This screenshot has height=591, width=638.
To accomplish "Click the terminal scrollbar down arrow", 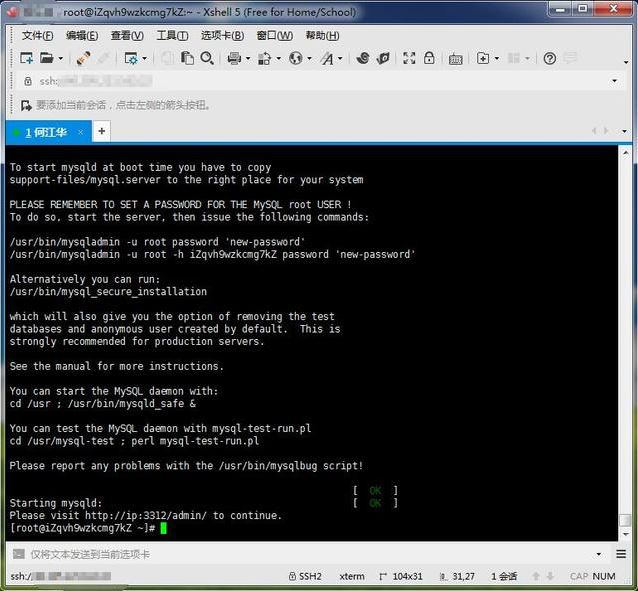I will click(x=625, y=534).
